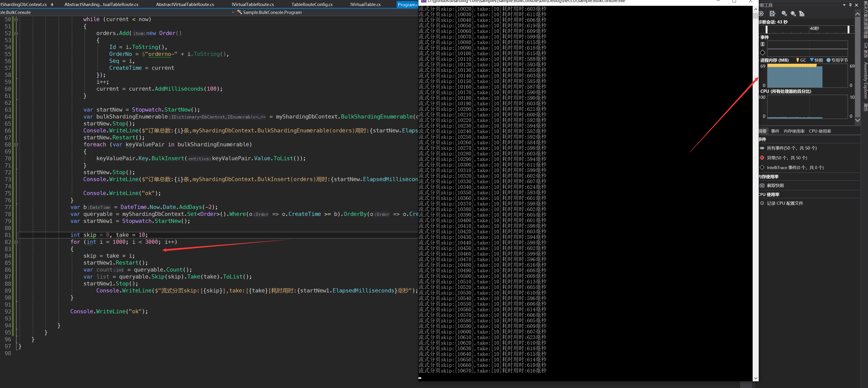The height and width of the screenshot is (388, 868).
Task: Zoom out on diagnostic timeline
Action: 793,13
